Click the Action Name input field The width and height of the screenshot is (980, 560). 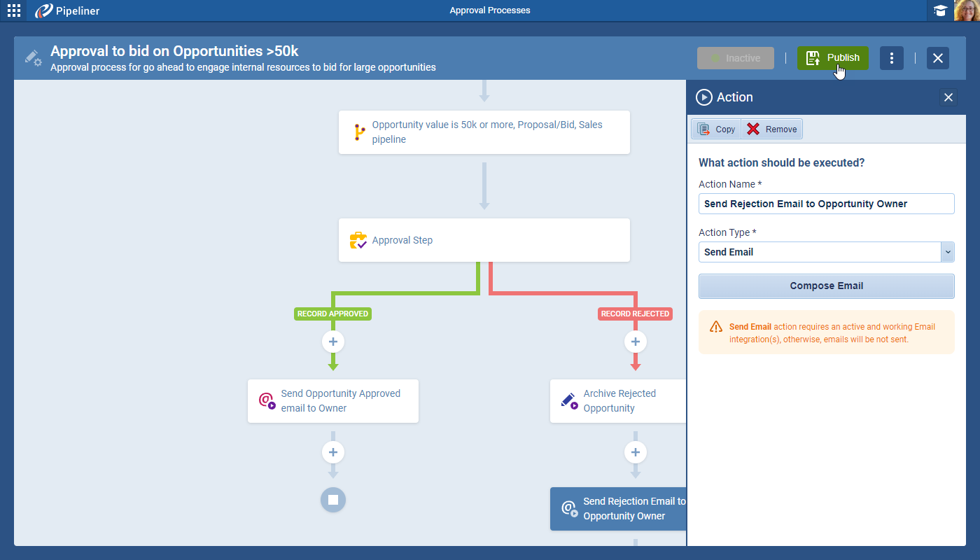tap(826, 204)
